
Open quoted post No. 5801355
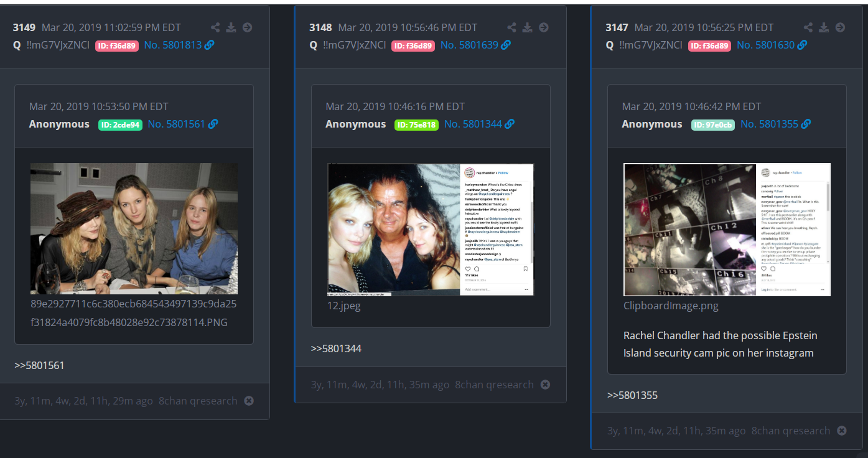pos(770,124)
